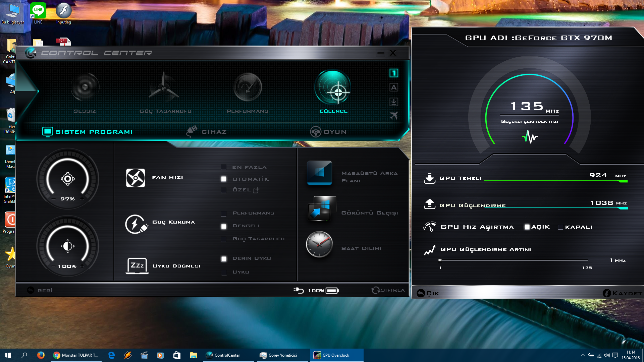Switch to Görev Yöneticisi taskbar item

282,355
